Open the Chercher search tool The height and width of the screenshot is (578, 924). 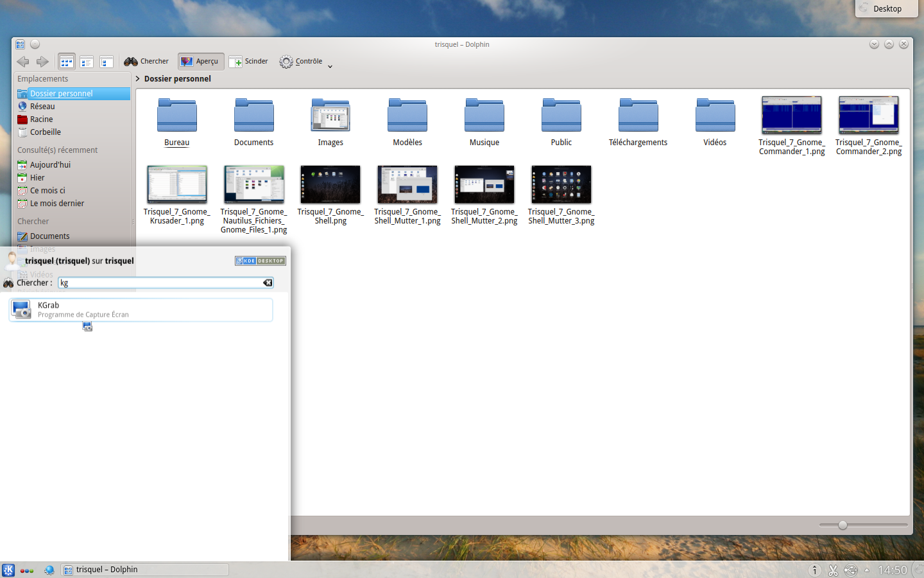tap(146, 62)
